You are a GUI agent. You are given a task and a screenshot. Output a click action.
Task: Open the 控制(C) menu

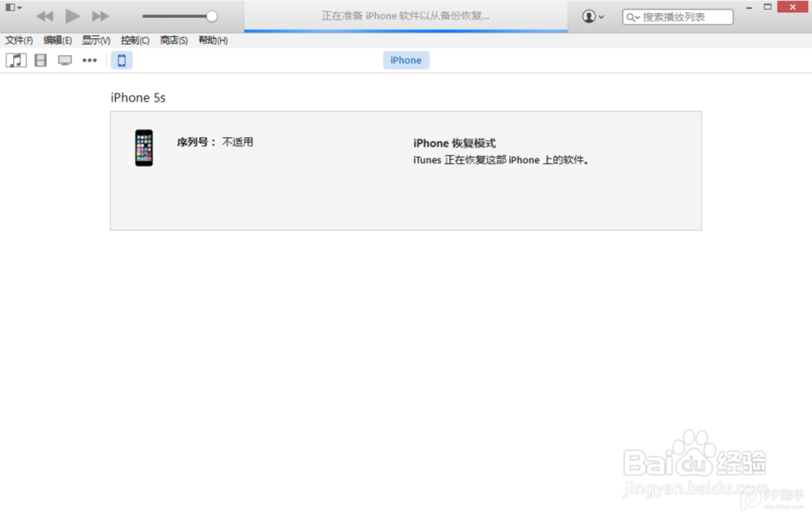135,41
